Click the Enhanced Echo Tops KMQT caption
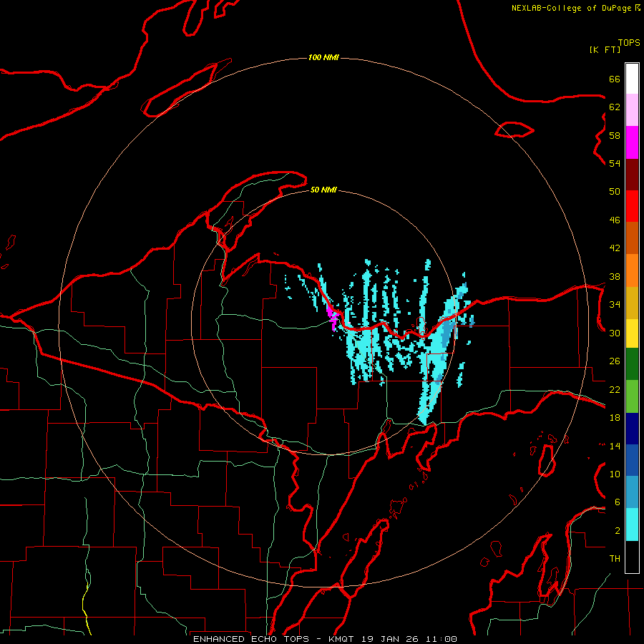The height and width of the screenshot is (644, 644). [x=325, y=639]
